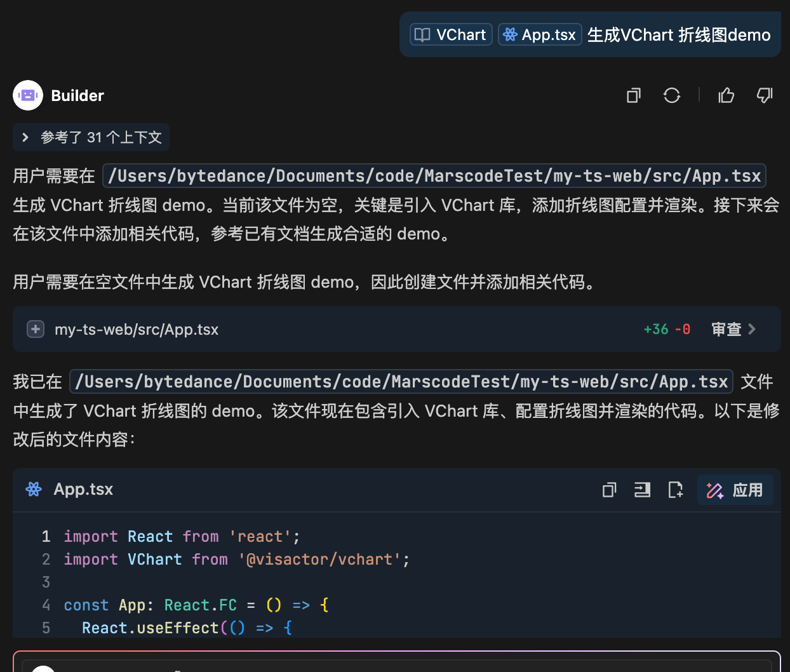
Task: Click the 生成VChart 折线图demo prompt text
Action: 679,34
